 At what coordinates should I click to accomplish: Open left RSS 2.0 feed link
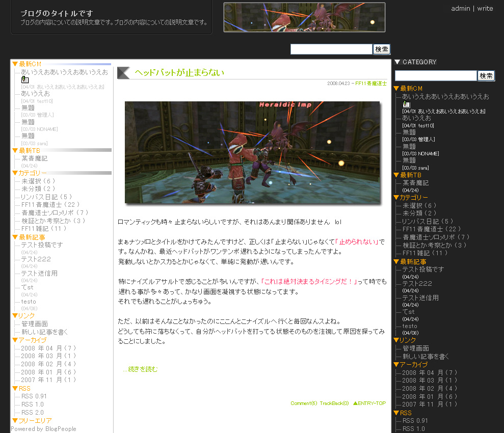pos(33,413)
